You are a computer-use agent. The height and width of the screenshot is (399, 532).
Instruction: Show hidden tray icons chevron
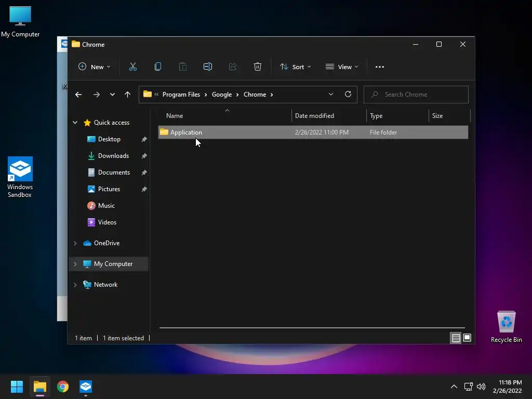(x=454, y=387)
